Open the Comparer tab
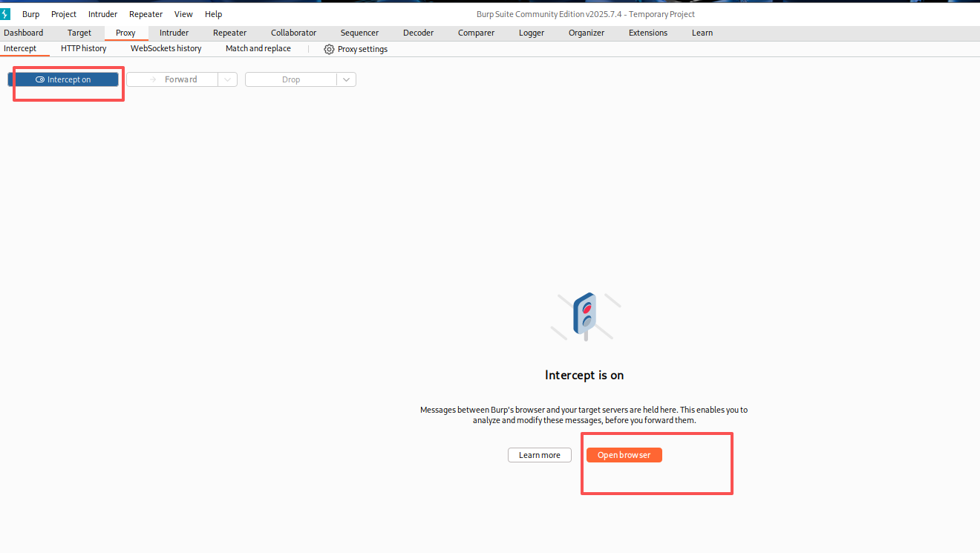The image size is (980, 553). 476,33
